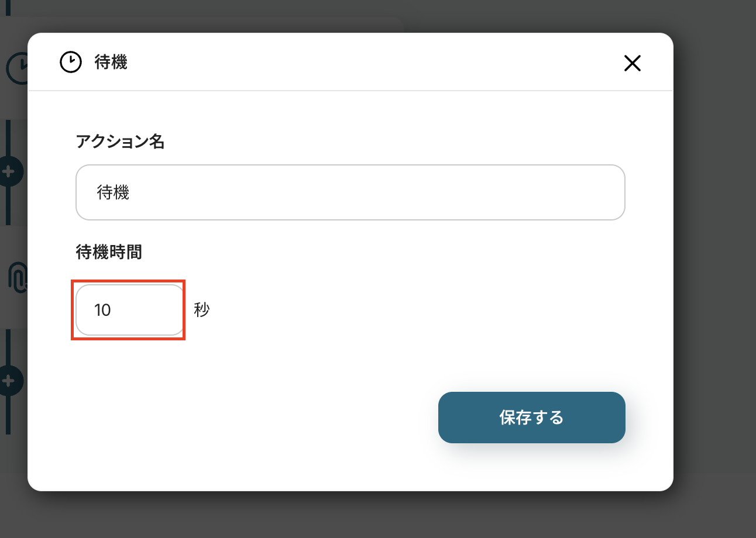The width and height of the screenshot is (756, 538).
Task: Click the upper plus add-step button
Action: pos(9,171)
